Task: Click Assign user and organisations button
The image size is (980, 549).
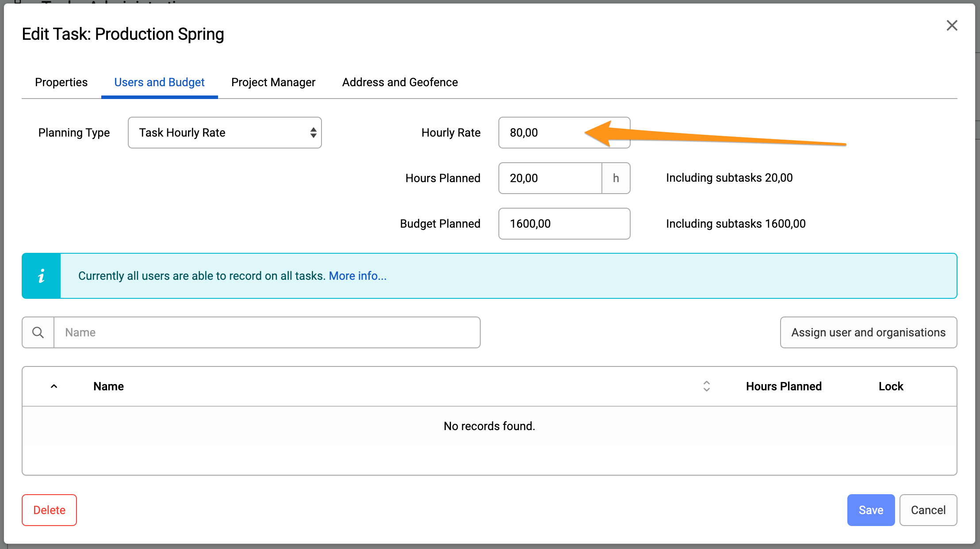Action: click(869, 332)
